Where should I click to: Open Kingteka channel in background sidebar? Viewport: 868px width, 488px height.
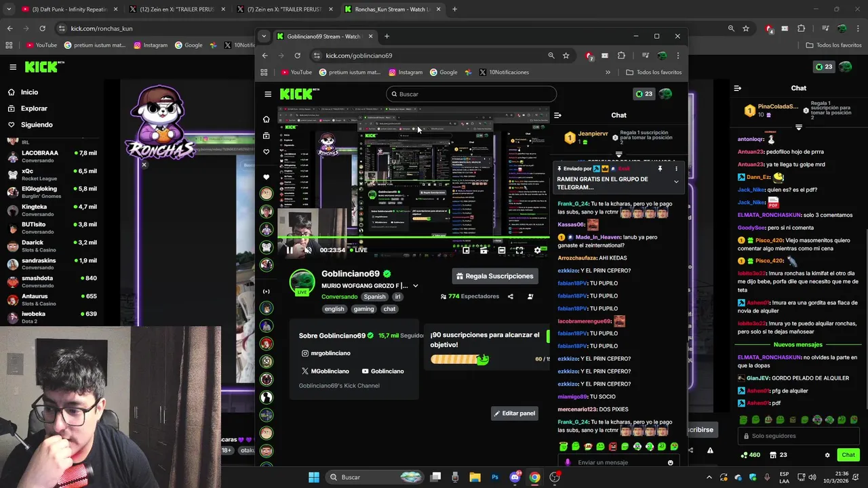53,210
